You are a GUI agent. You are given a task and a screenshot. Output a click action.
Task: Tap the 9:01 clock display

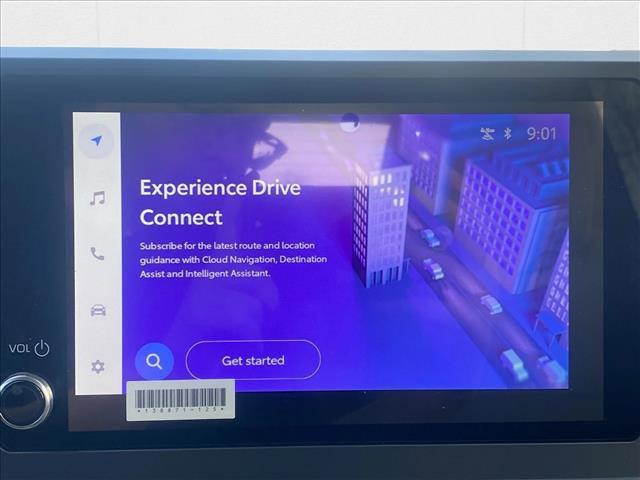click(x=541, y=133)
